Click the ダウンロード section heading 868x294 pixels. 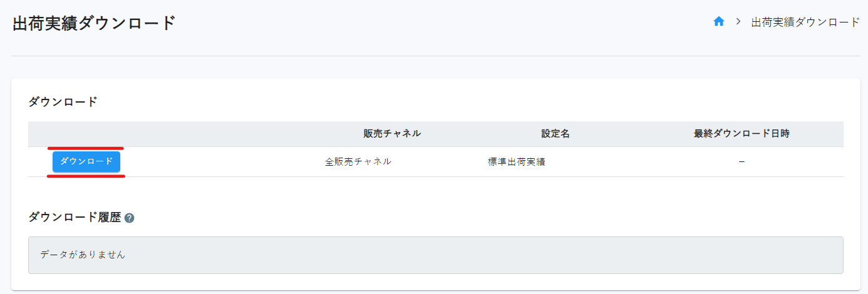click(63, 101)
